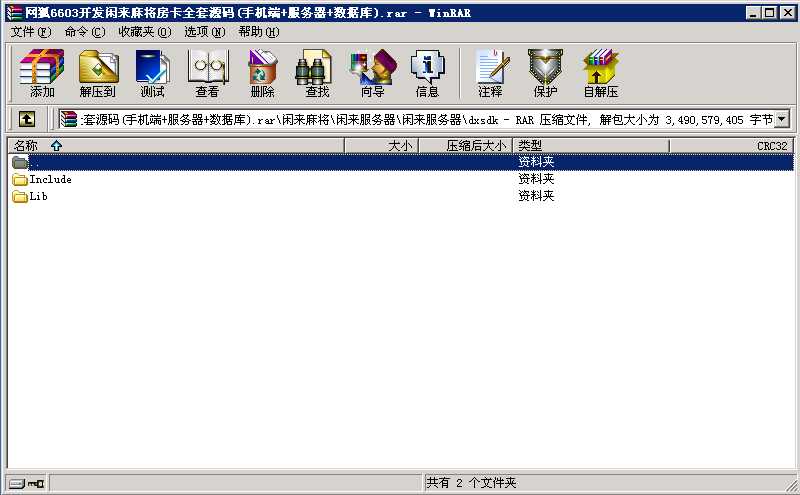Open the 文件(F) menu
This screenshot has height=495, width=800.
coord(31,32)
